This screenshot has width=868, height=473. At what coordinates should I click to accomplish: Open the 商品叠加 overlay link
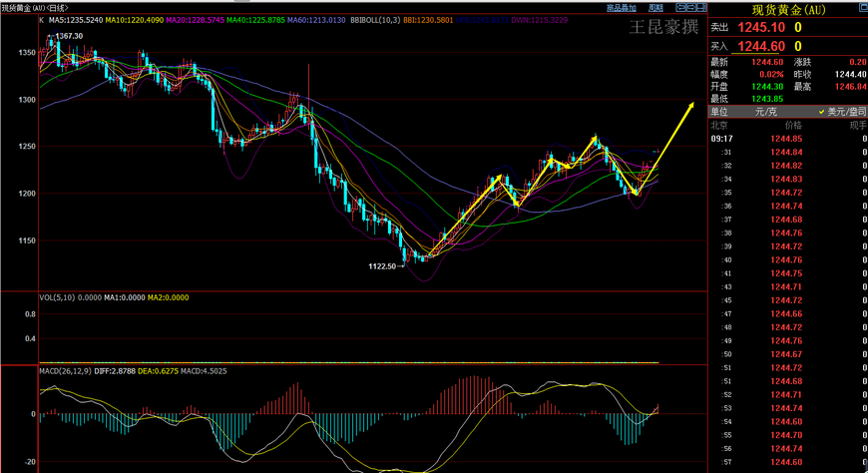point(622,8)
